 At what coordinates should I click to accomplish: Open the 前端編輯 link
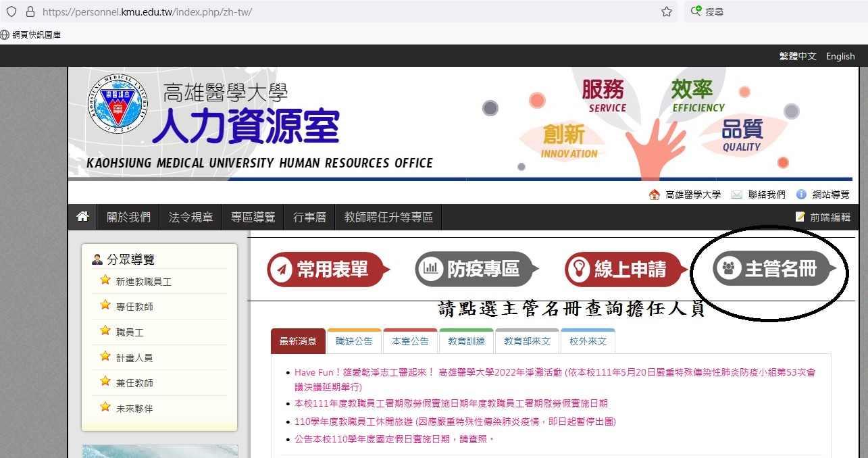click(x=830, y=217)
